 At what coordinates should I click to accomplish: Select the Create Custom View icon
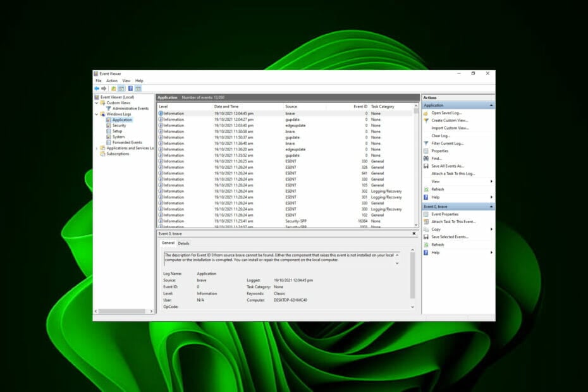coord(426,121)
